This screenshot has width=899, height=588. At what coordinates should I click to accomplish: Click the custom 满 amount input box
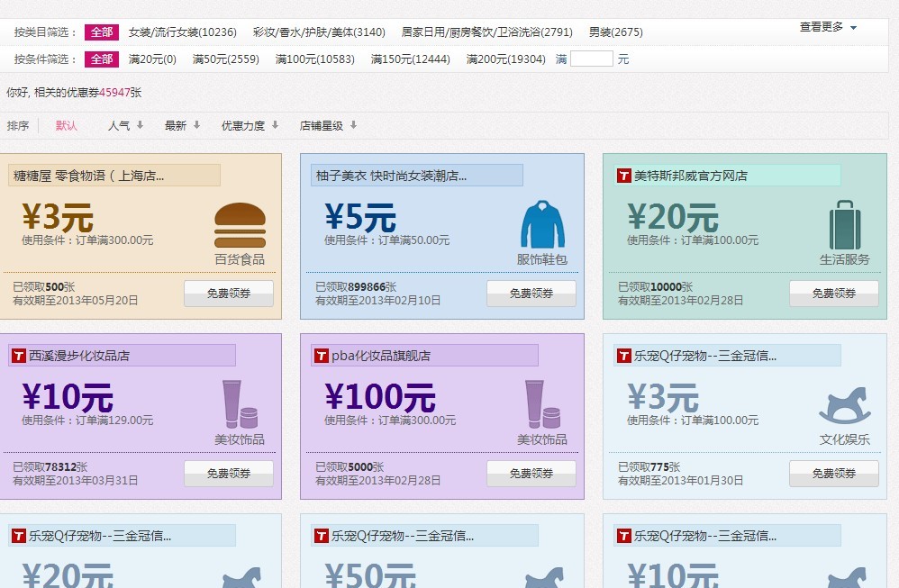[592, 59]
